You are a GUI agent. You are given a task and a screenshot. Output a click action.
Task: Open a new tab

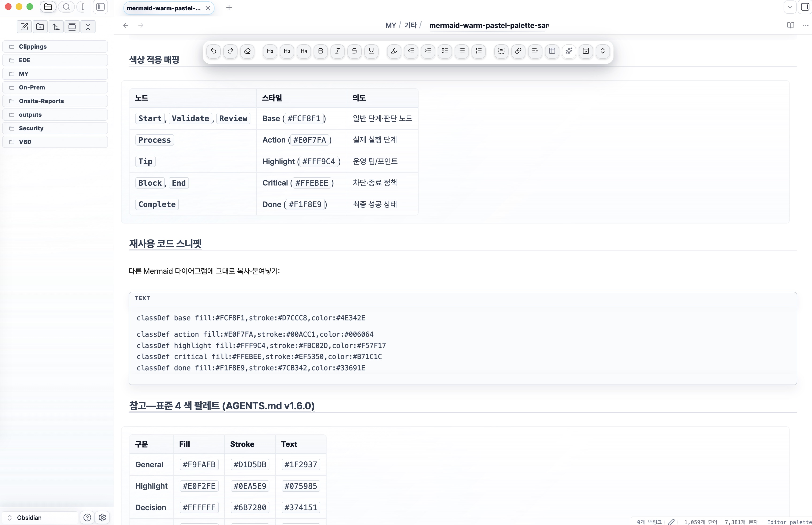point(229,8)
